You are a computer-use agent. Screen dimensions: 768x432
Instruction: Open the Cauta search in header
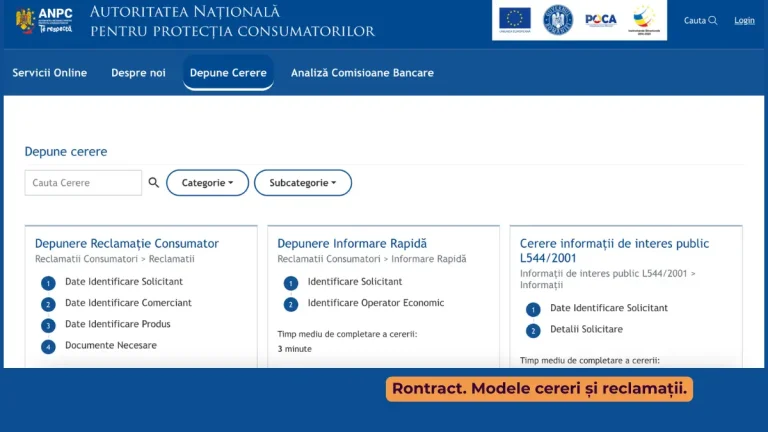click(x=700, y=21)
